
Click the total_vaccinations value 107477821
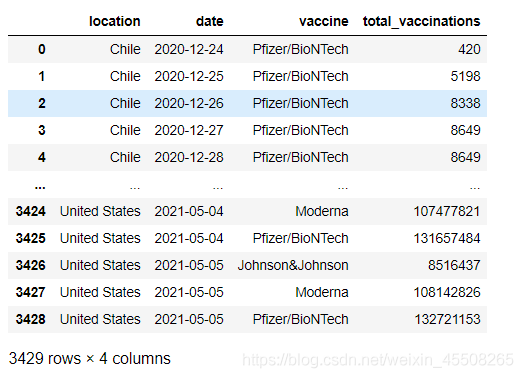[447, 212]
